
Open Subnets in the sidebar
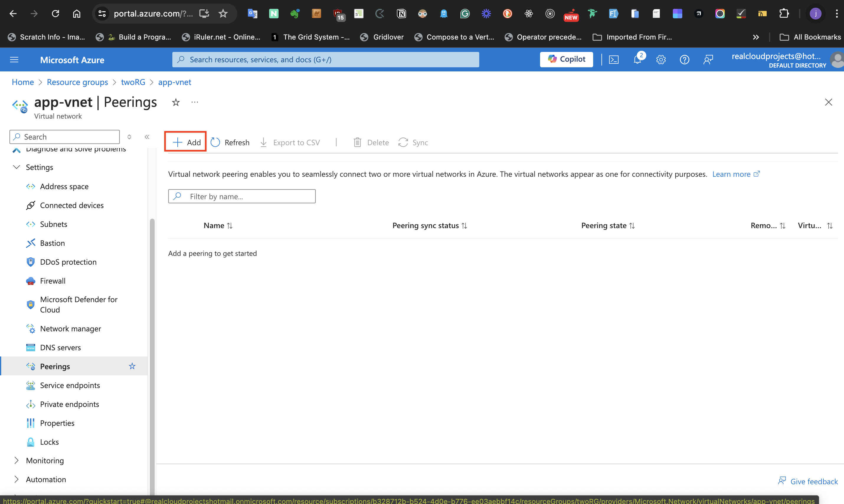(x=54, y=224)
